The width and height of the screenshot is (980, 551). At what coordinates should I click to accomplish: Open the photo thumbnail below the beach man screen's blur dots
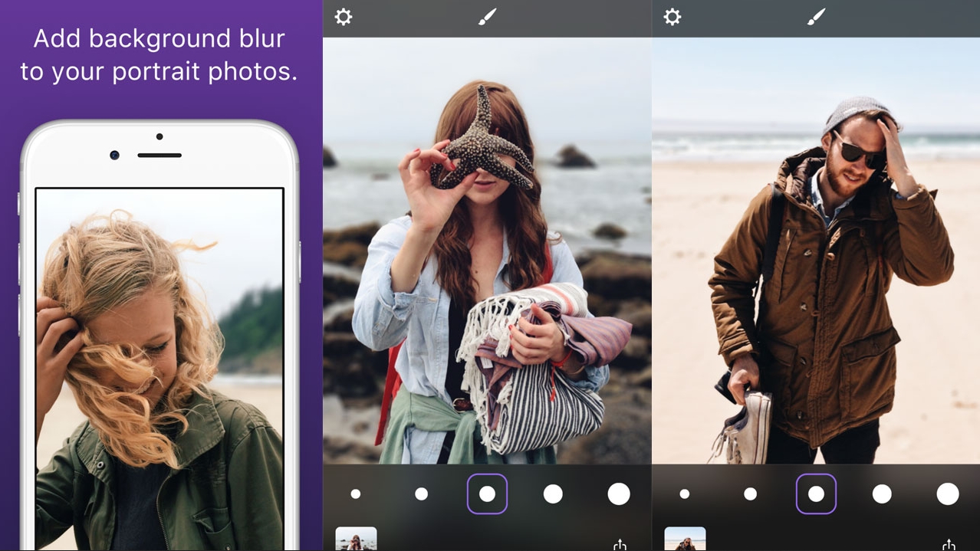[x=685, y=539]
